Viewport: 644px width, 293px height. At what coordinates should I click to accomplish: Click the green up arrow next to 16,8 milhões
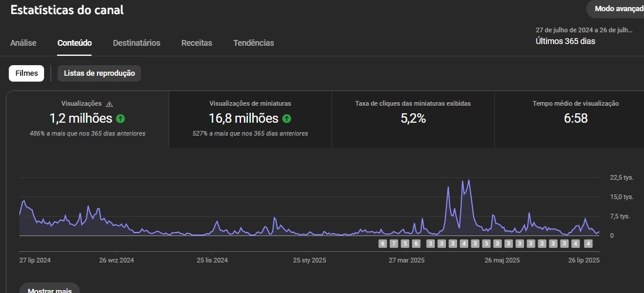point(287,119)
